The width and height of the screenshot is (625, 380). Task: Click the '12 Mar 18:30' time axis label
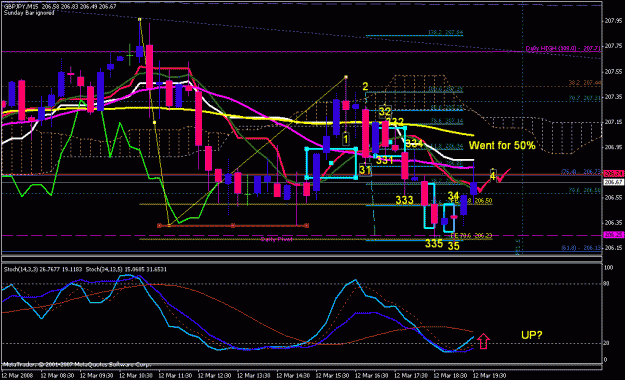pos(450,376)
